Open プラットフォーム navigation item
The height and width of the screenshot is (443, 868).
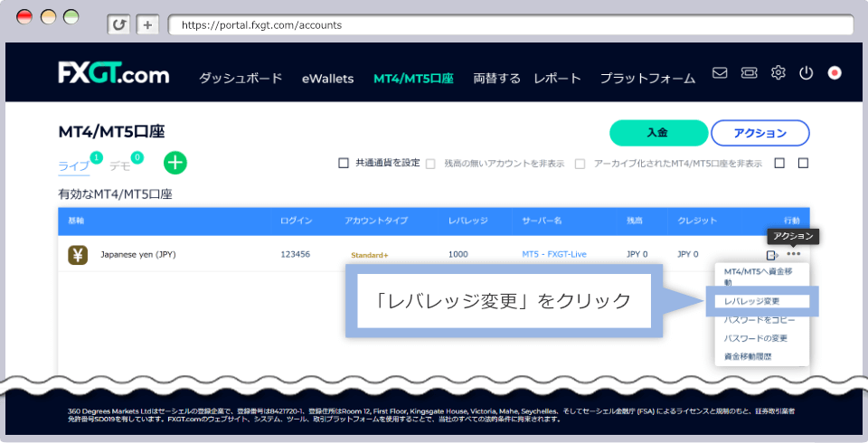coord(647,79)
